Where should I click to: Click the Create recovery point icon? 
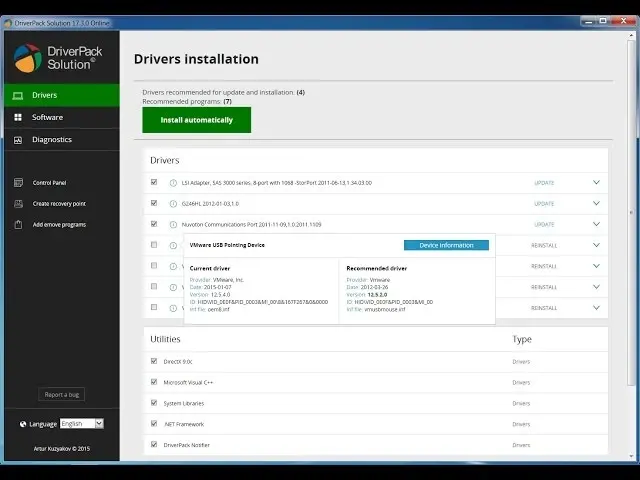(18, 204)
